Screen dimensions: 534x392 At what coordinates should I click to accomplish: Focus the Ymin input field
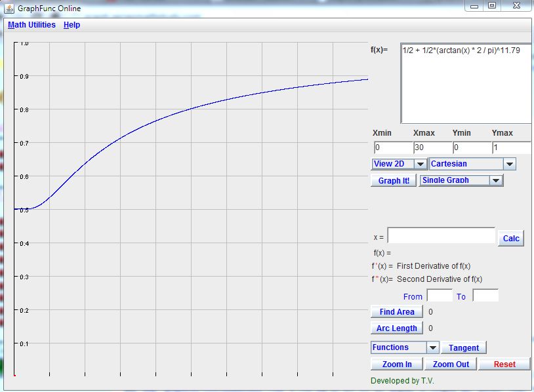click(x=472, y=147)
